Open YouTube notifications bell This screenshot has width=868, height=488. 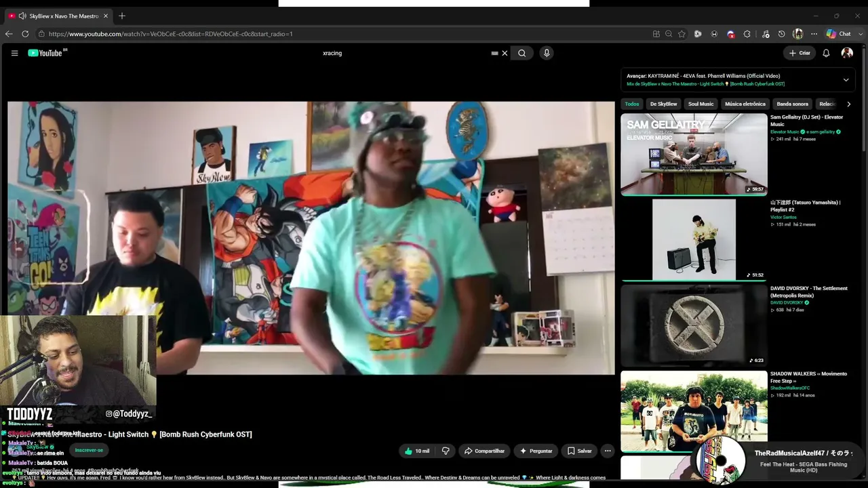click(x=826, y=53)
